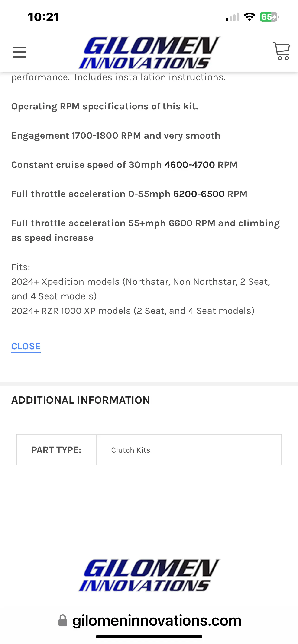
Task: Tap the Gilomen Innovations header logo
Action: (x=149, y=53)
